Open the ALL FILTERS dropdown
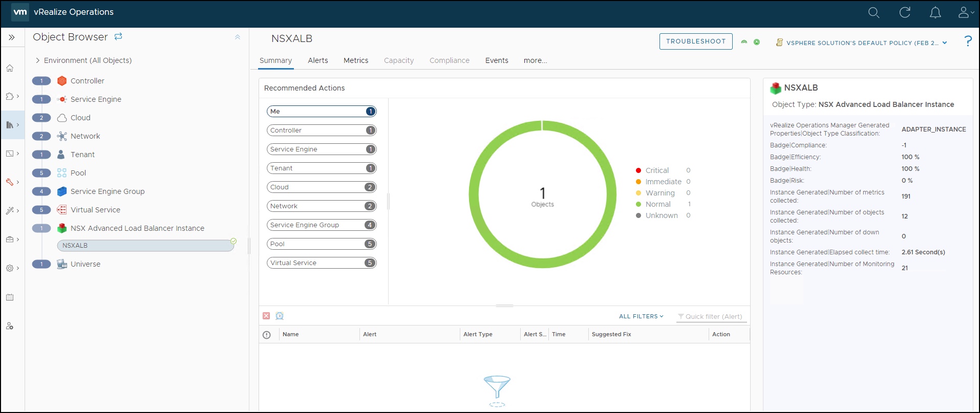This screenshot has width=980, height=413. click(x=641, y=316)
